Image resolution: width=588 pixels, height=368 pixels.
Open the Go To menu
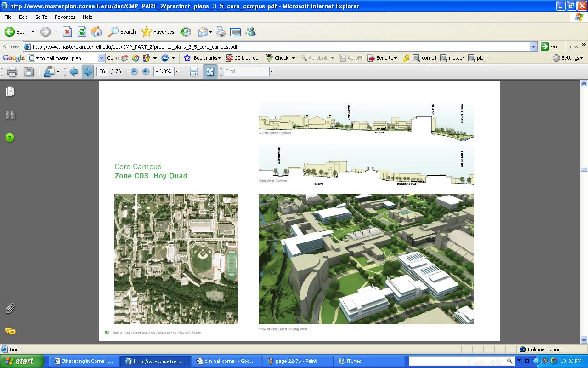[41, 17]
